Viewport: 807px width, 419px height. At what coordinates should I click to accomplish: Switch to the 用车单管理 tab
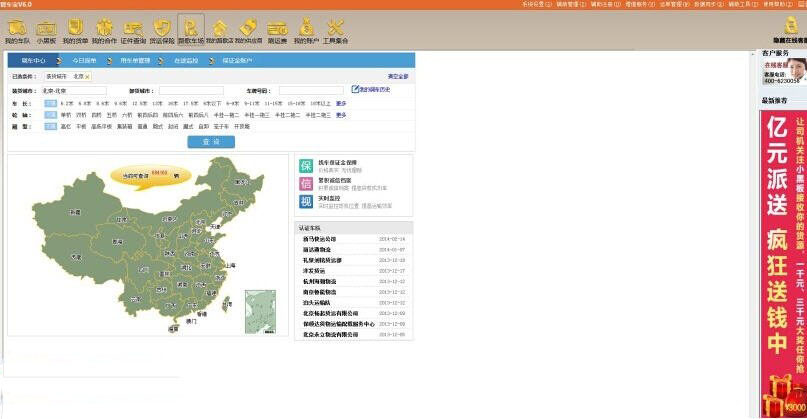(x=135, y=61)
